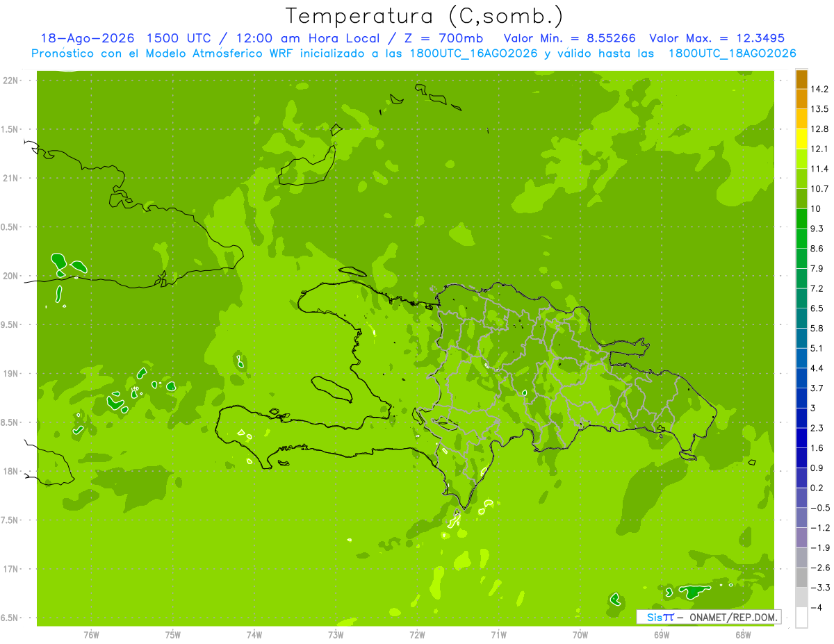Click the "7.9" colorbar value
834x644 pixels.
[818, 269]
